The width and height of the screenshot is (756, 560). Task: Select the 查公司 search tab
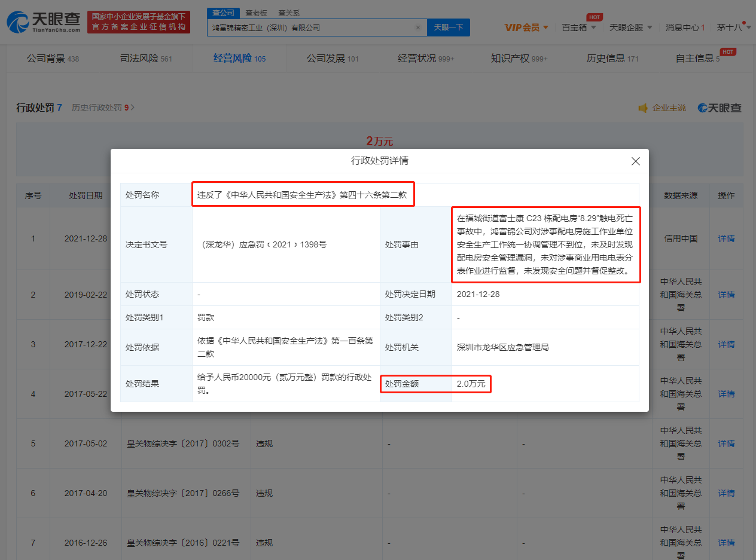[x=224, y=13]
